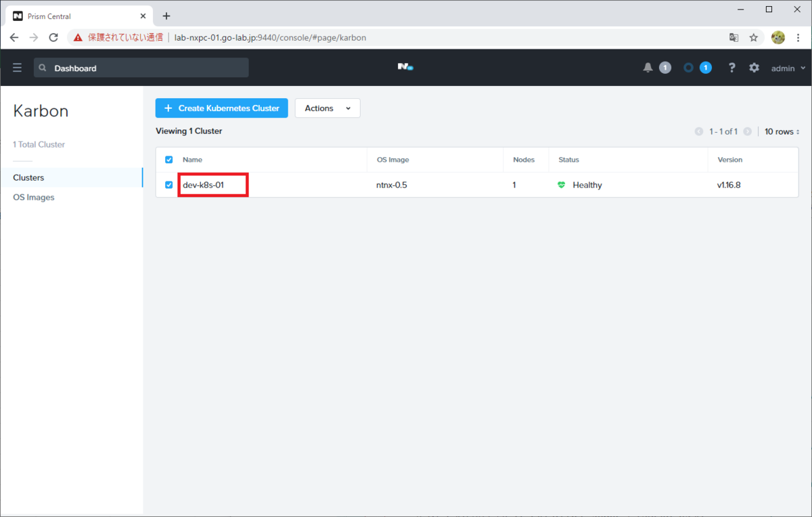Click the 1 - 1 of 1 pagination text

point(723,131)
